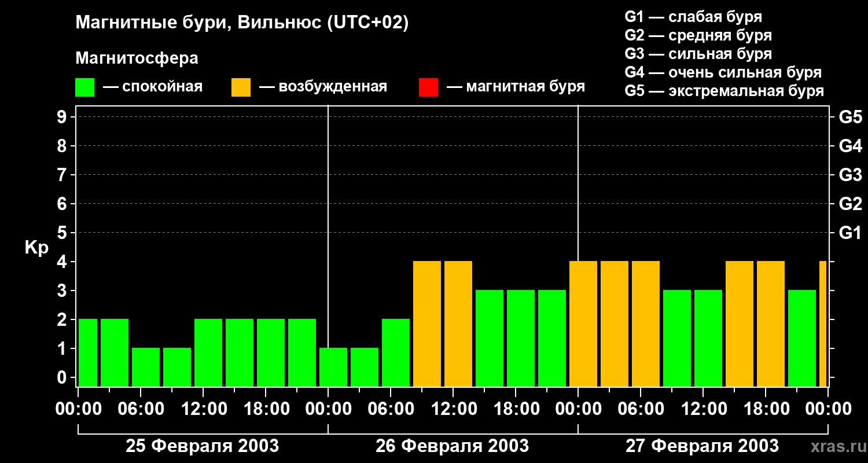Click the 06:00 time label of 27 February
This screenshot has width=868, height=463.
641,409
